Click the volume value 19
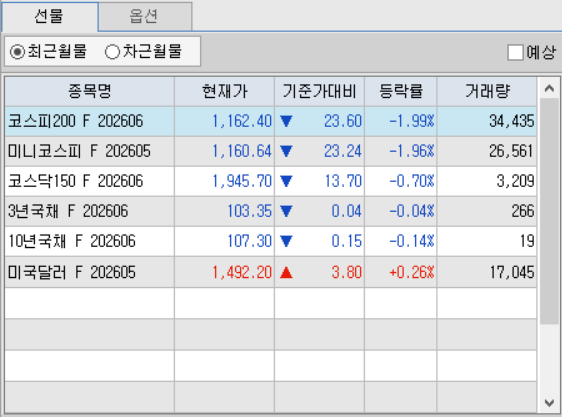The image size is (562, 417). pos(527,241)
